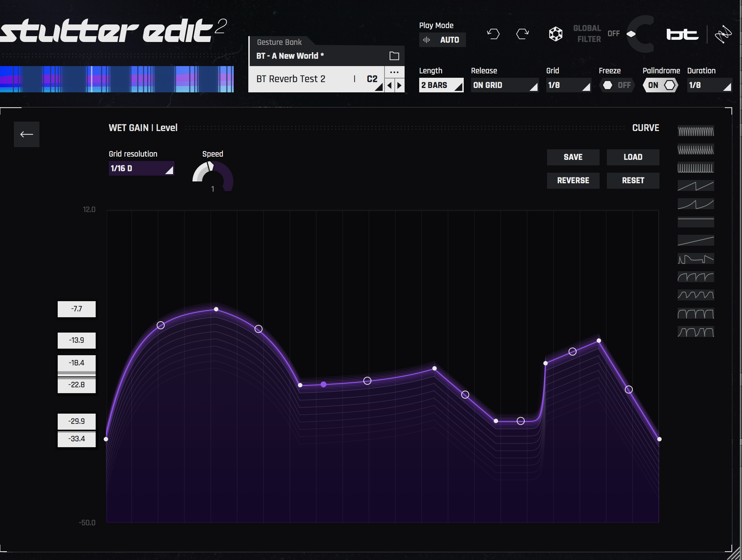The height and width of the screenshot is (560, 742).
Task: Toggle the Freeze switch
Action: tap(617, 85)
